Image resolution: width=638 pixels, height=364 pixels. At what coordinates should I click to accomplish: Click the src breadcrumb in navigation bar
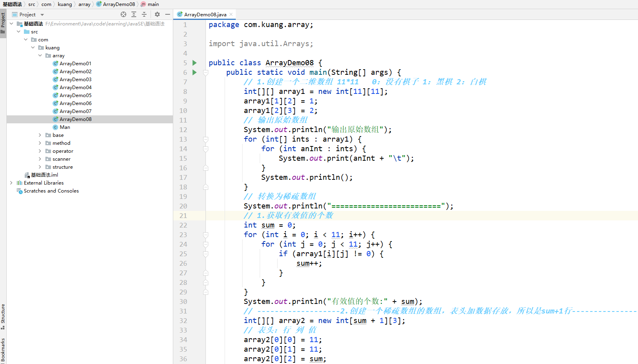tap(32, 4)
